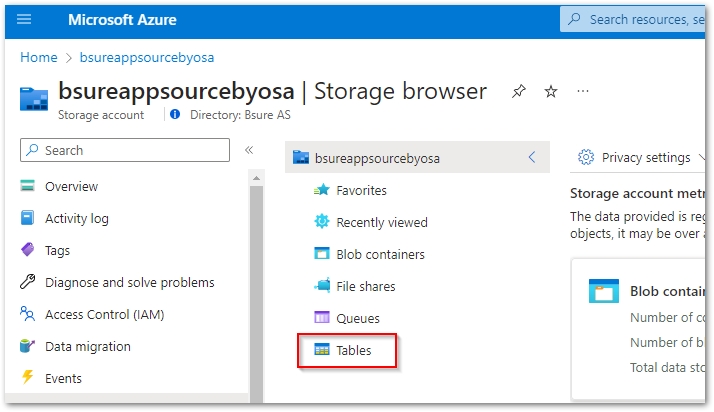714x412 pixels.
Task: Open the Azure portal hamburger menu
Action: [25, 19]
